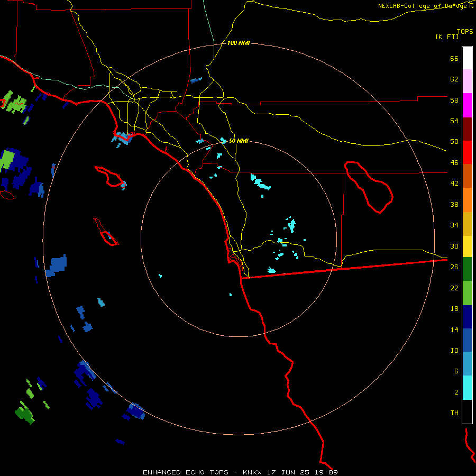Click the '6' legend value
Screen dimensions: 476x476
pyautogui.click(x=456, y=371)
